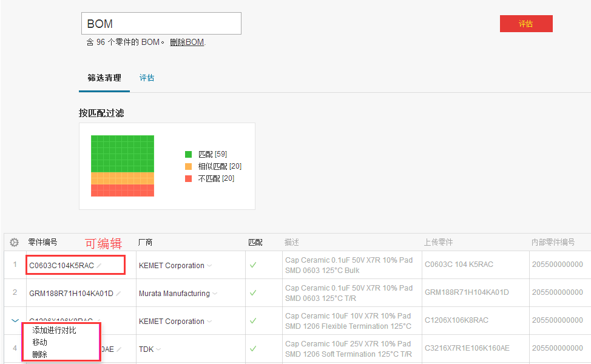Click the green area of match chart

[x=123, y=153]
